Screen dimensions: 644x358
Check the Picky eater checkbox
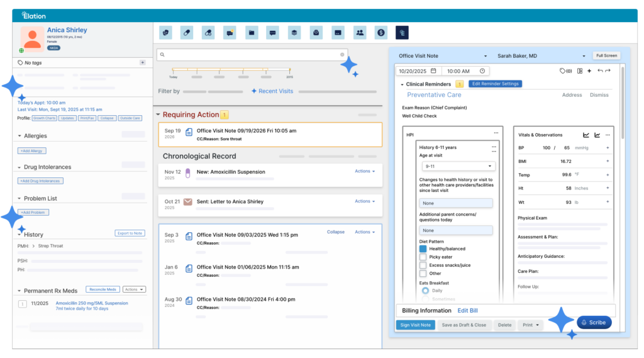423,257
